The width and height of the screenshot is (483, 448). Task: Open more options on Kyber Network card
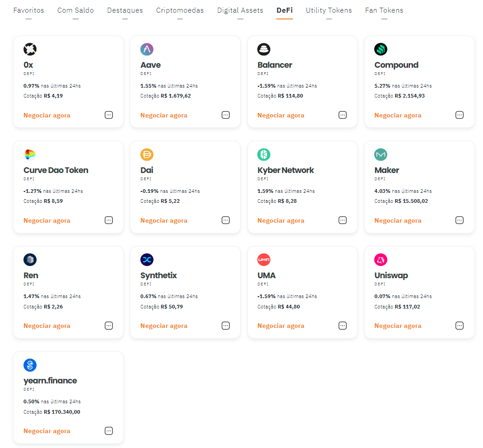click(x=343, y=220)
